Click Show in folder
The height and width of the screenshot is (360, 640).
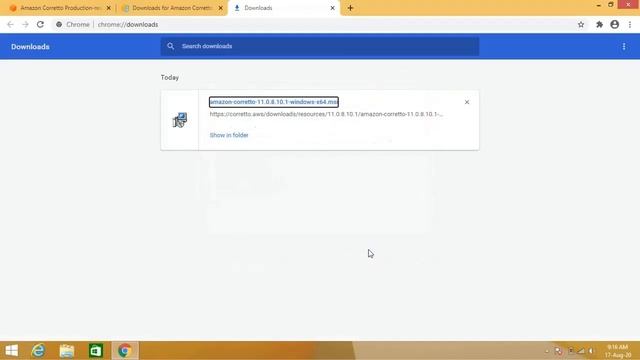(229, 135)
